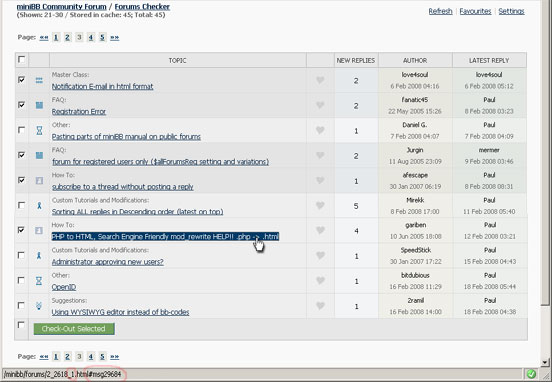Jump to last page using top »» link

tap(114, 37)
